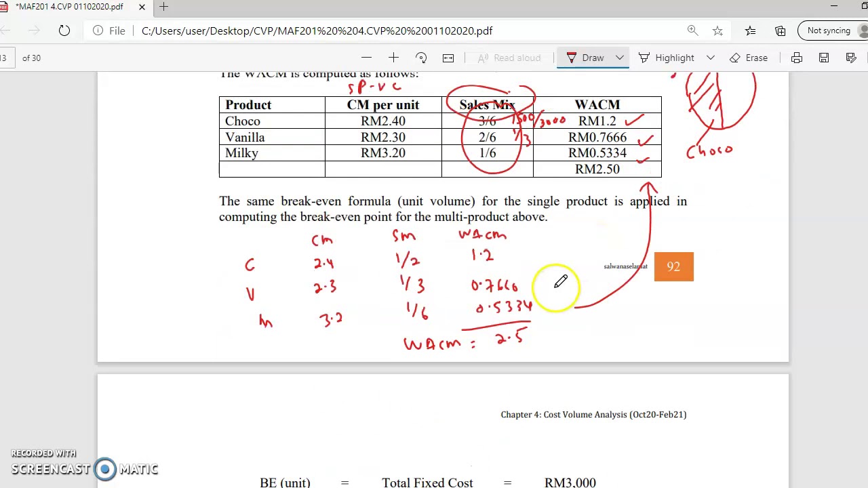
Task: Click the RM3,000 value
Action: [x=570, y=482]
